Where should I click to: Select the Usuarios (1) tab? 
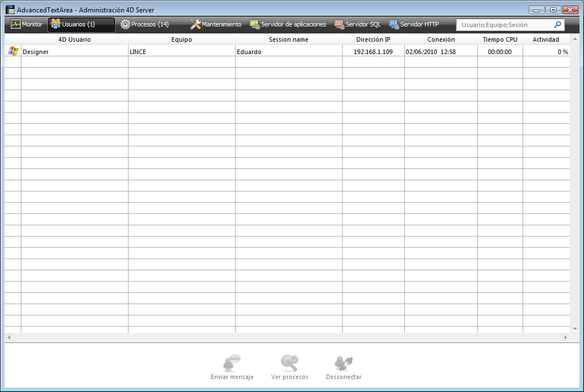pyautogui.click(x=81, y=25)
